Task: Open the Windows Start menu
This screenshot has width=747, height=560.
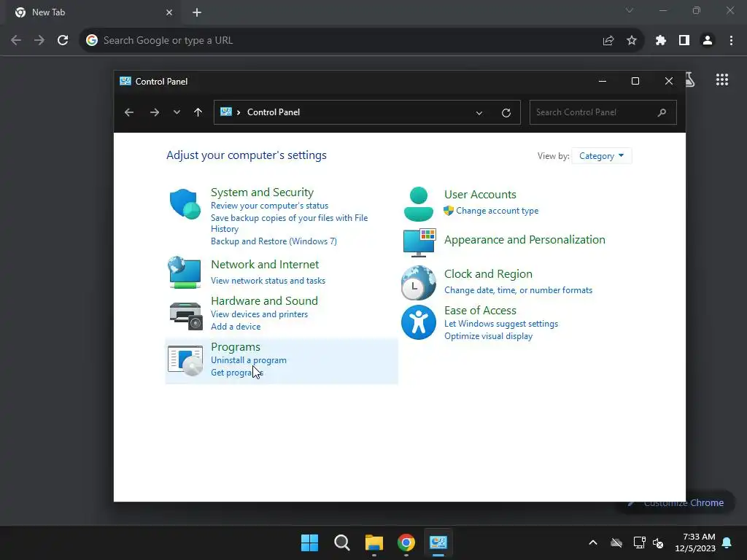Action: click(309, 542)
